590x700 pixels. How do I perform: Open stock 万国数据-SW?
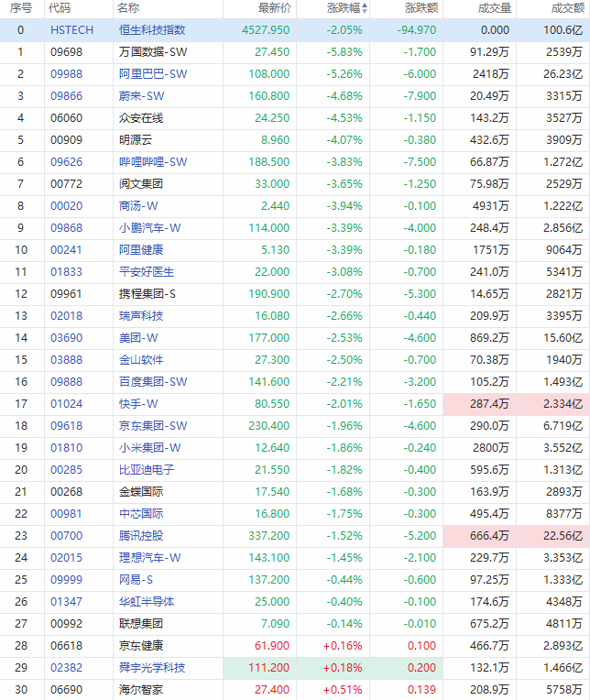click(x=153, y=52)
